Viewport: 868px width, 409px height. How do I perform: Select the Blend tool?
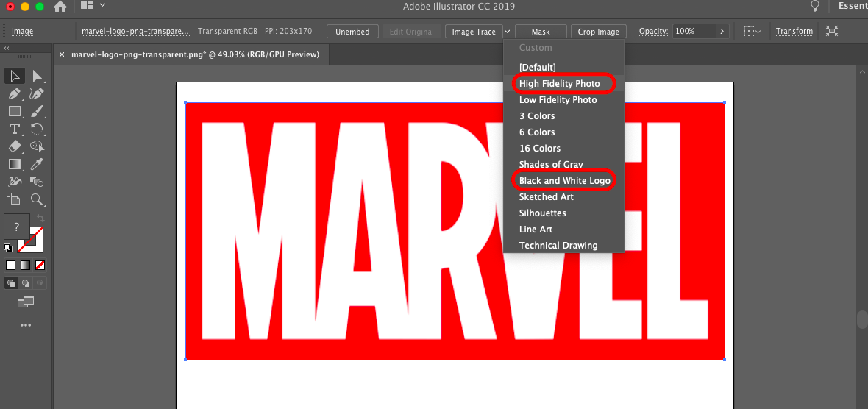coord(15,182)
